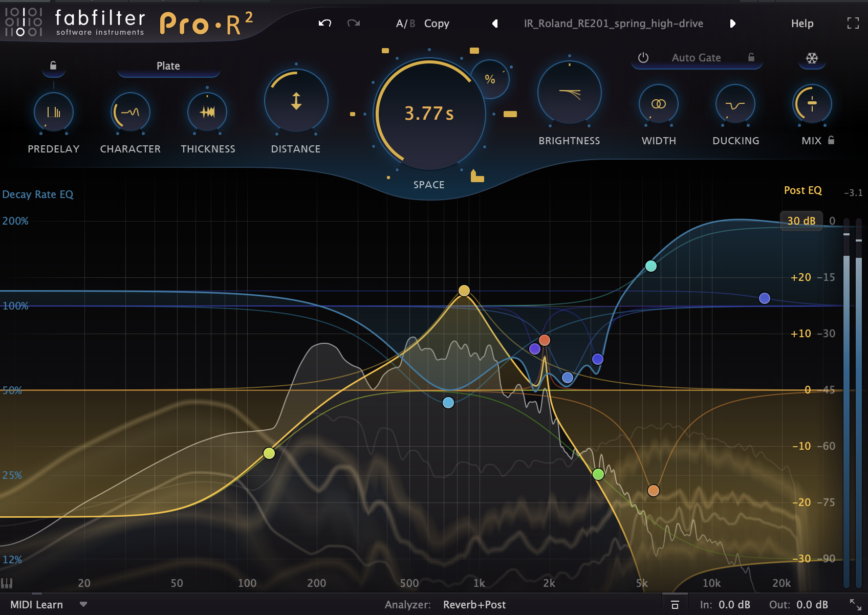Click the undo arrow icon
The height and width of the screenshot is (615, 868).
(x=325, y=23)
